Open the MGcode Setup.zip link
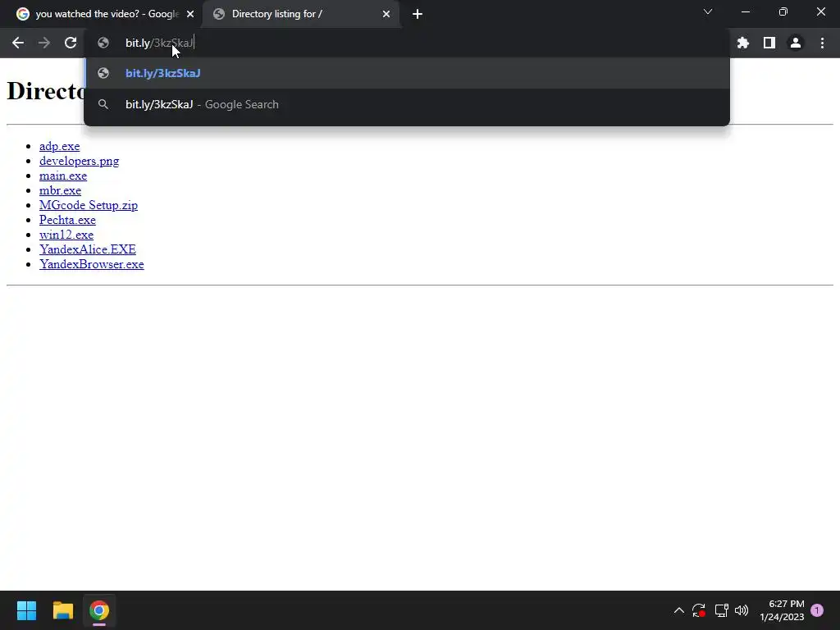The image size is (840, 630). (89, 205)
